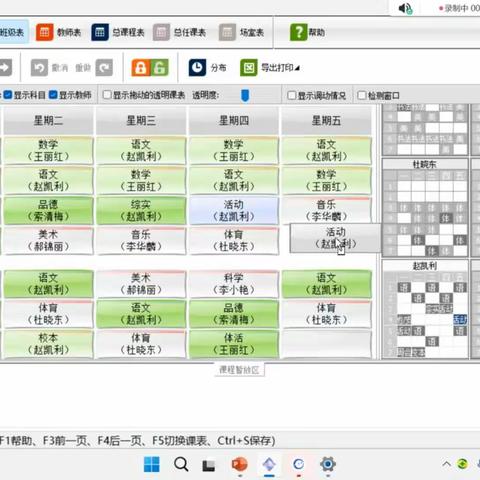480x480 pixels.
Task: Click the empty last cell under 星期五
Action: click(x=326, y=344)
